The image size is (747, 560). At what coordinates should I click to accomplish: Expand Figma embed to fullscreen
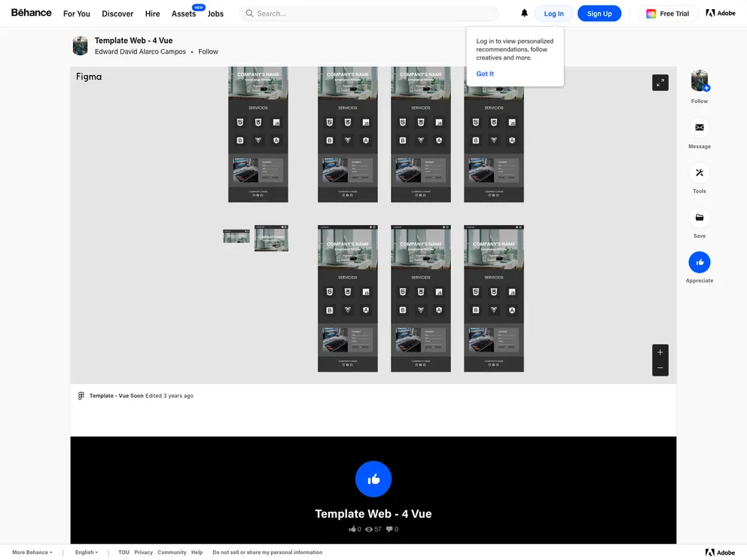click(x=660, y=83)
